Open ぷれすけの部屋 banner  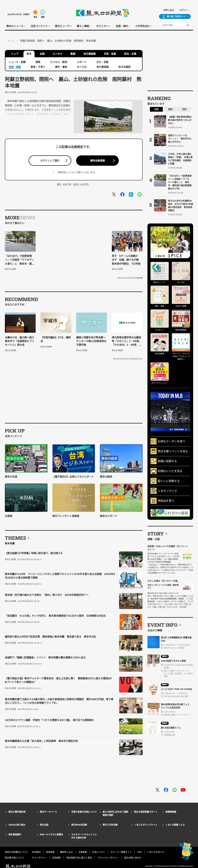pos(170,513)
